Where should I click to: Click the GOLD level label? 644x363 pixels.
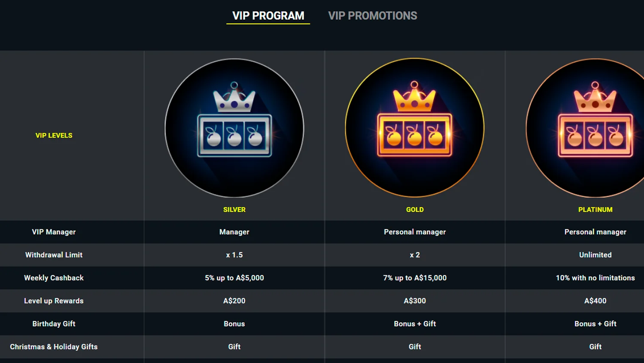click(415, 210)
